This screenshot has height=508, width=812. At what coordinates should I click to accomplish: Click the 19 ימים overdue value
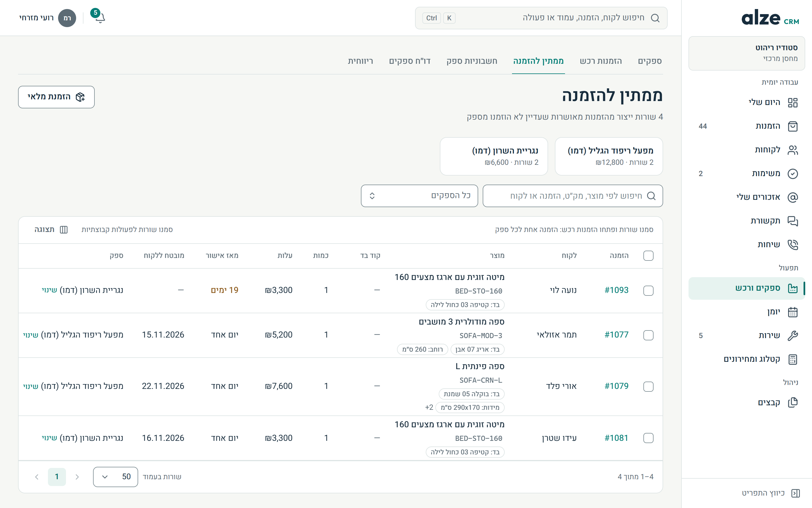[x=224, y=290]
